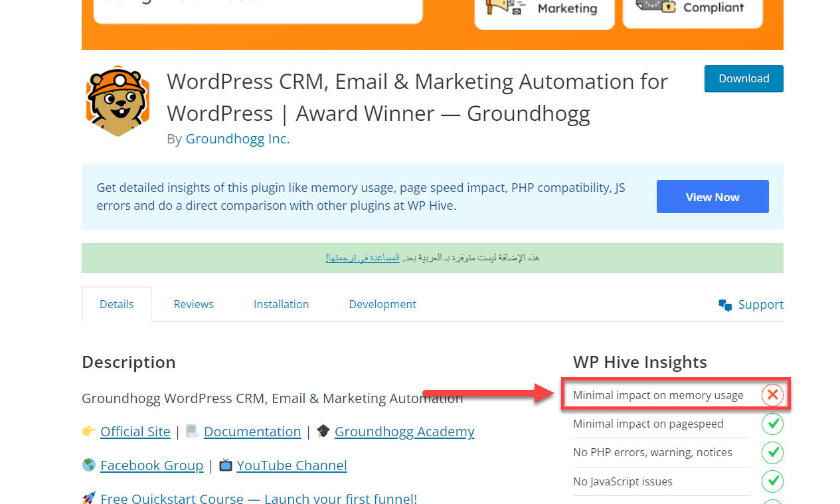Click the Groundhogg mascot plugin icon
The height and width of the screenshot is (504, 840).
click(x=117, y=101)
